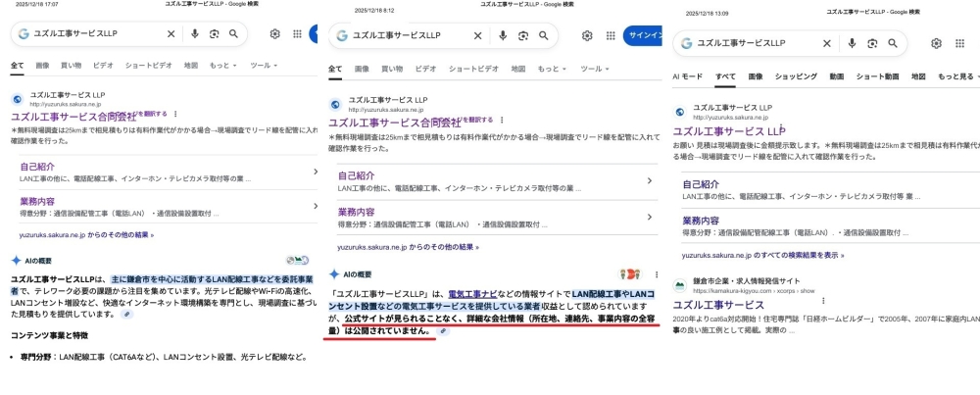Clear the search box in the 17:07 capture

(171, 33)
